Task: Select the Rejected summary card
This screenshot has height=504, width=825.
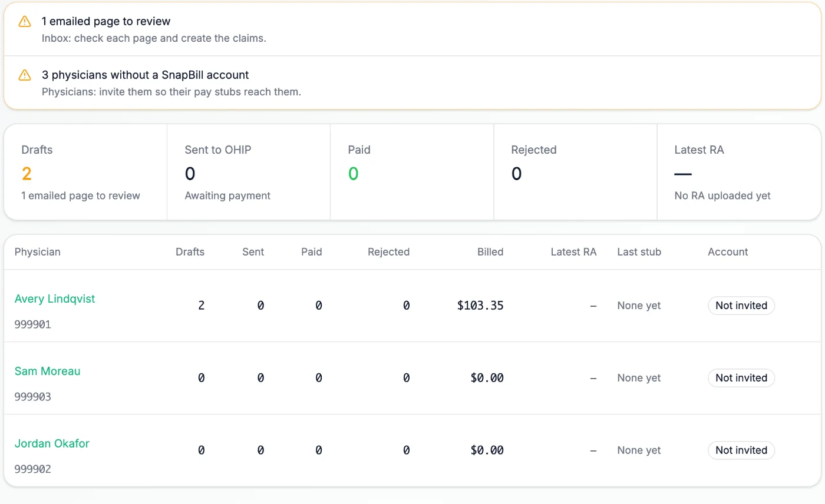Action: (x=575, y=172)
